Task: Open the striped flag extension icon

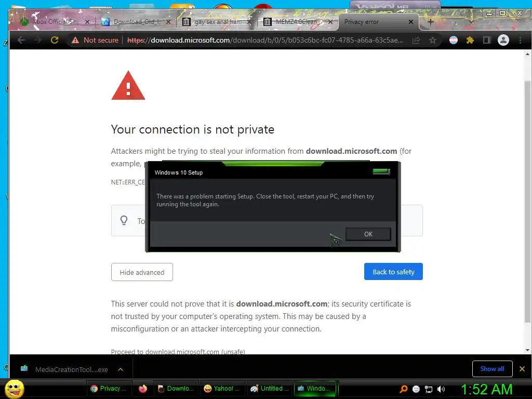Action: (453, 40)
